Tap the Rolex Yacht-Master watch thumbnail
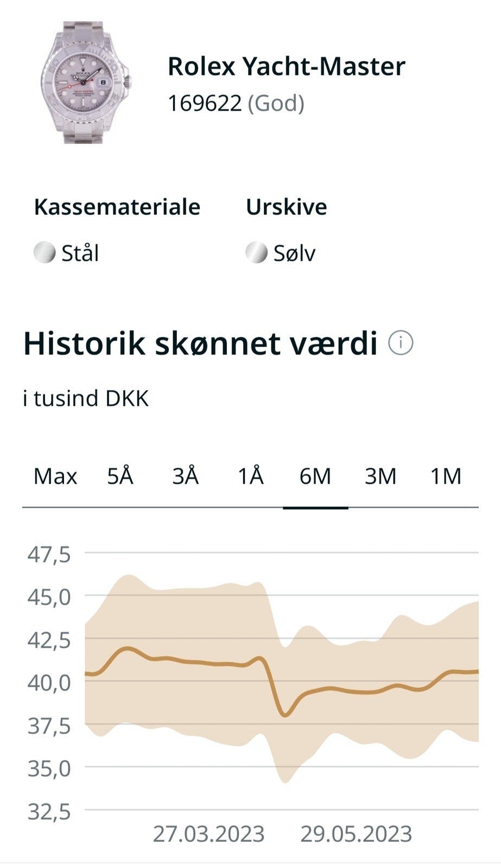 click(x=86, y=82)
